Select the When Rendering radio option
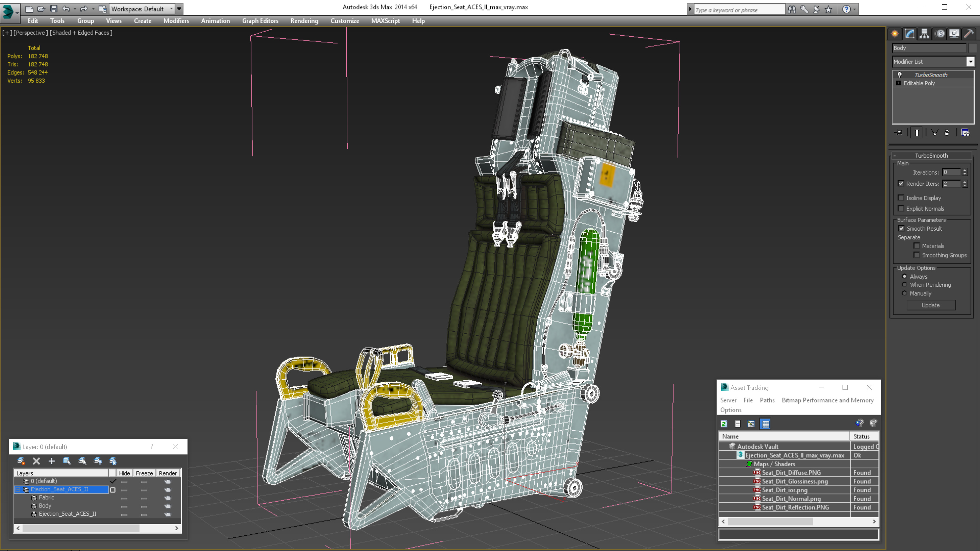Image resolution: width=980 pixels, height=551 pixels. click(904, 285)
